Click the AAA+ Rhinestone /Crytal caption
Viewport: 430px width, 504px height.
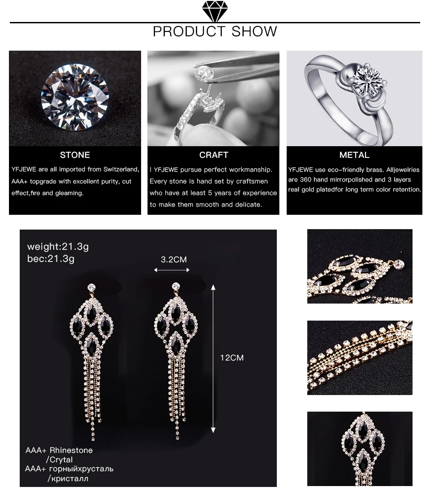click(x=59, y=455)
